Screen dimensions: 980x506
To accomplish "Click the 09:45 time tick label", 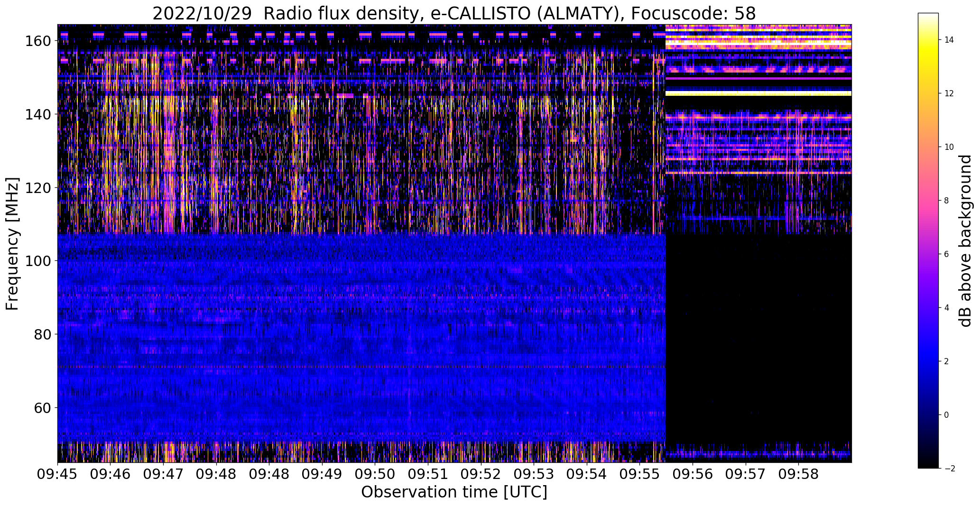I will click(x=57, y=474).
